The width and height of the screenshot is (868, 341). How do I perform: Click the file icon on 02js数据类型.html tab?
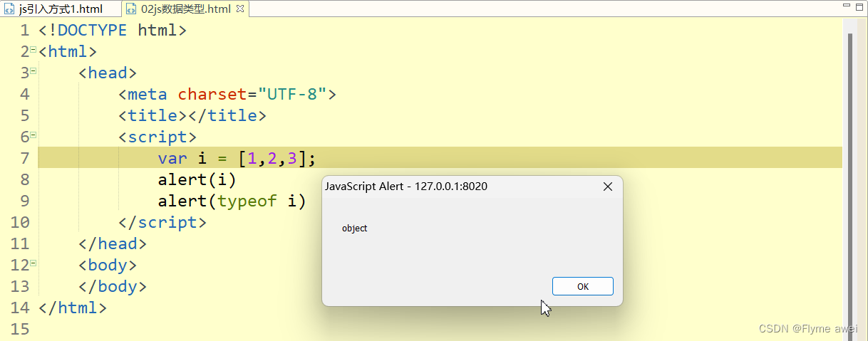pyautogui.click(x=131, y=9)
